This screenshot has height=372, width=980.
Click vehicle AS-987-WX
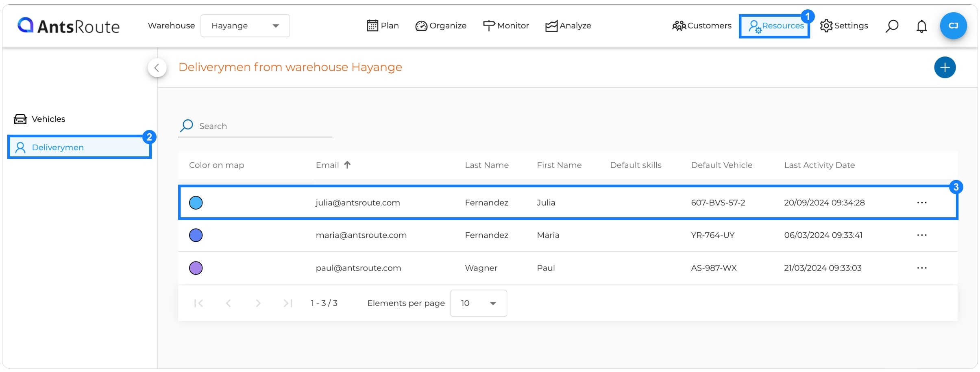[x=714, y=268]
